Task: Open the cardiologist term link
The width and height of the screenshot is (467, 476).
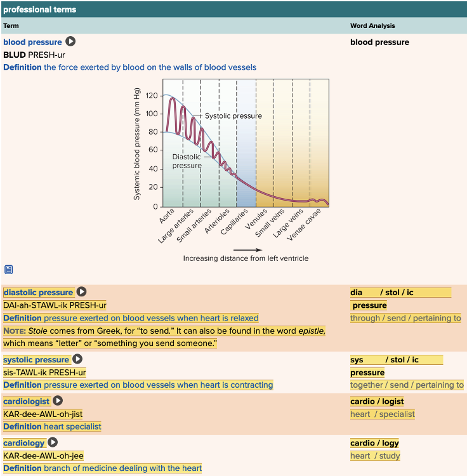Action: [26, 402]
